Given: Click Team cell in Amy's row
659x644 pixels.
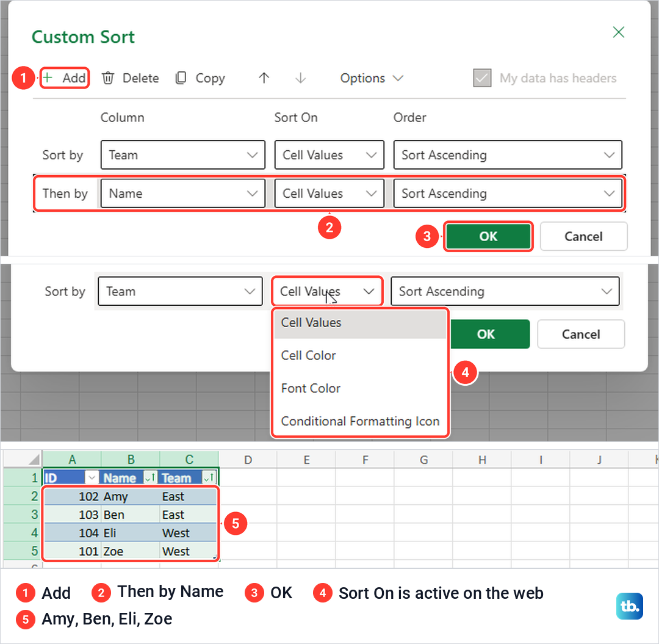Looking at the screenshot, I should click(189, 496).
